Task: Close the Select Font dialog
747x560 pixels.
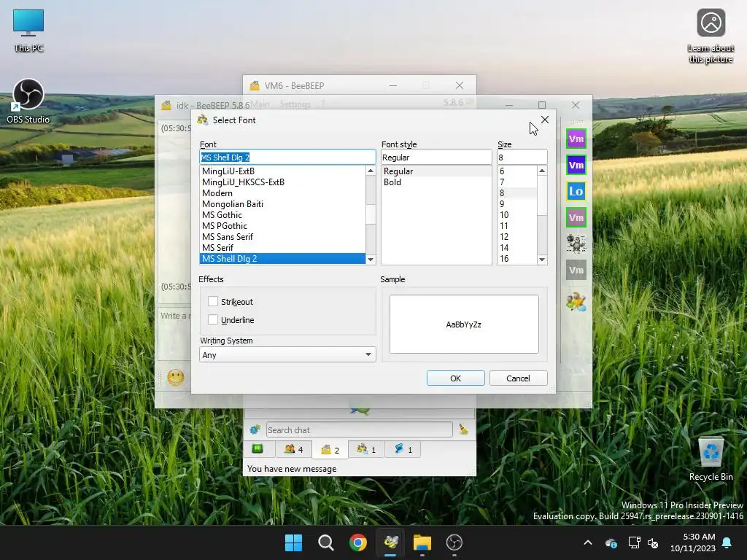Action: pos(544,120)
